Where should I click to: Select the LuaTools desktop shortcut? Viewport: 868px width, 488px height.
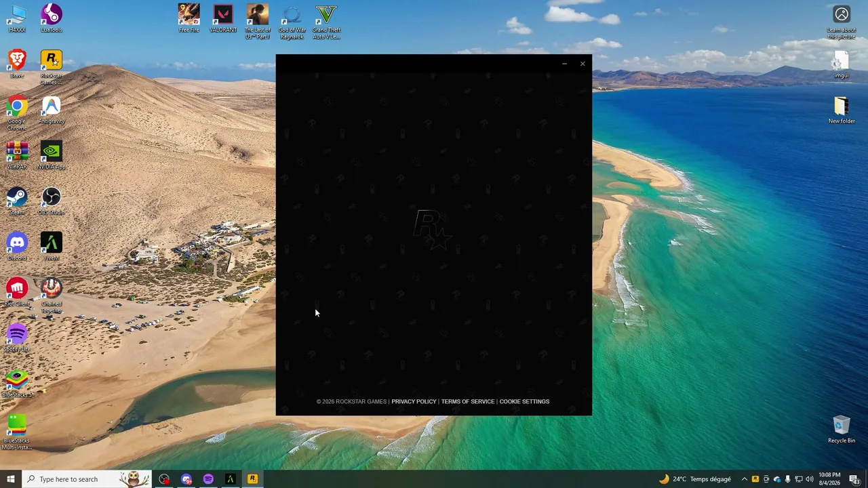click(52, 18)
